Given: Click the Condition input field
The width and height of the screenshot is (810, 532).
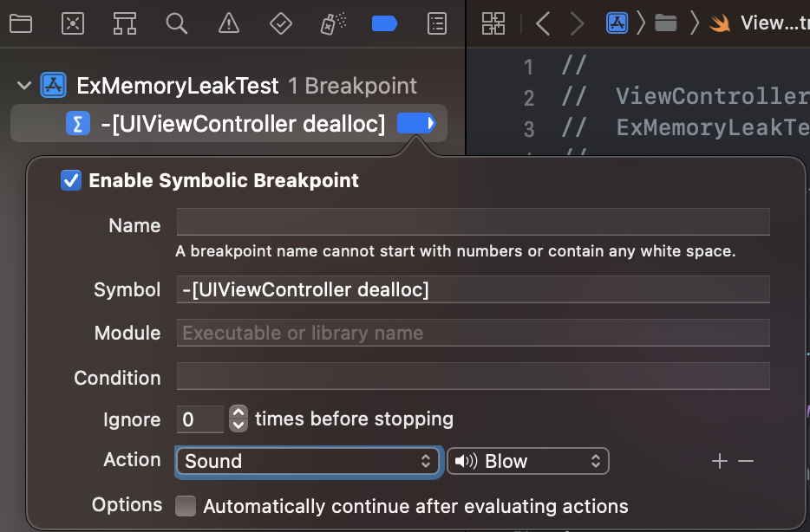Looking at the screenshot, I should 474,376.
